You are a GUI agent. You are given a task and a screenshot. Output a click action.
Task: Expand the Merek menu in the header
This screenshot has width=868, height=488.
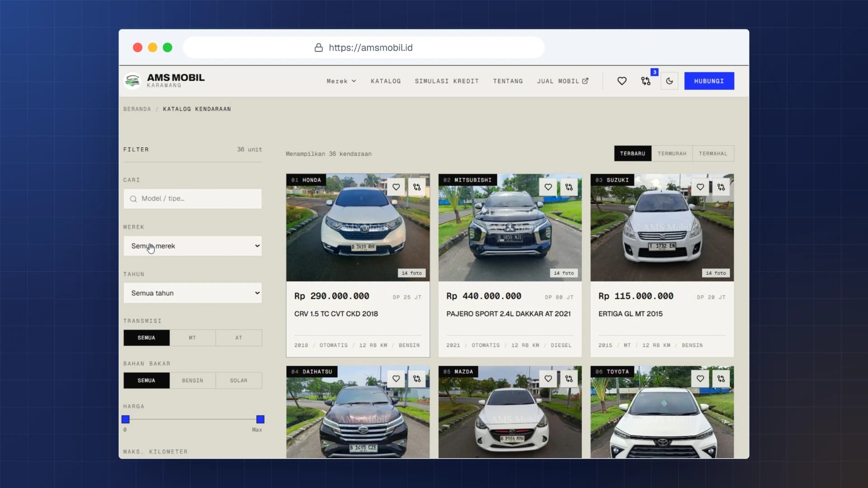341,81
